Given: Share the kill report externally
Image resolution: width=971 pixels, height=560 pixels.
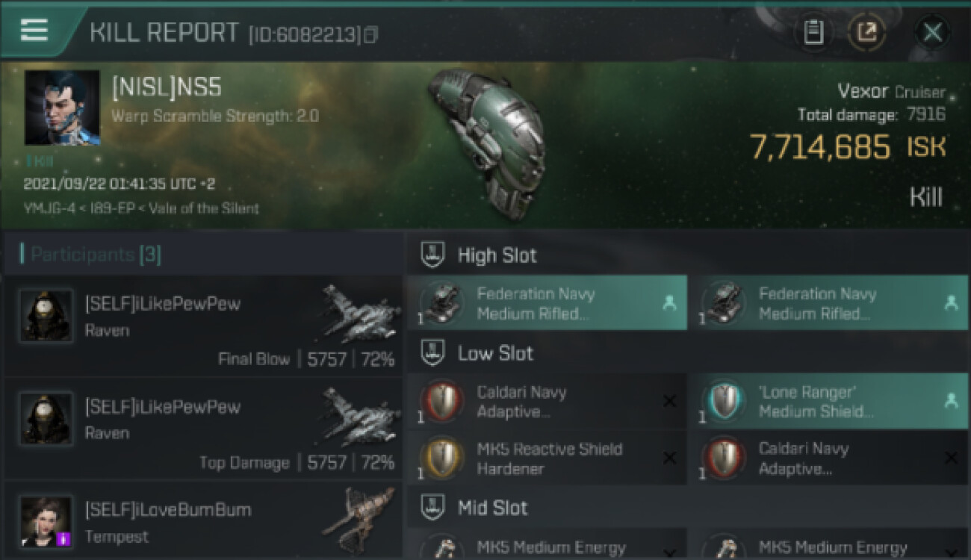Looking at the screenshot, I should [866, 32].
